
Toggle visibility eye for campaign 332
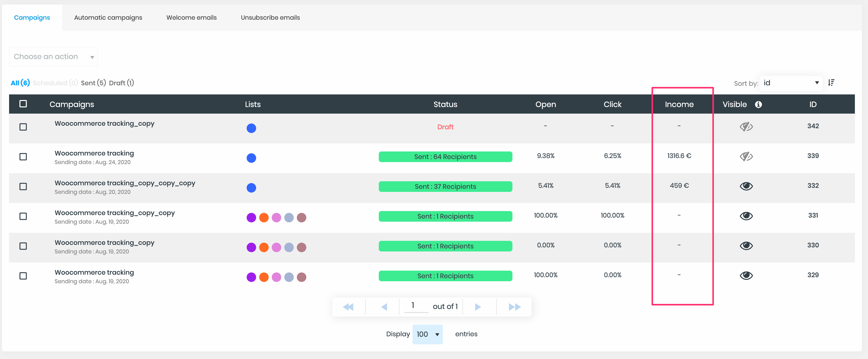click(x=746, y=186)
